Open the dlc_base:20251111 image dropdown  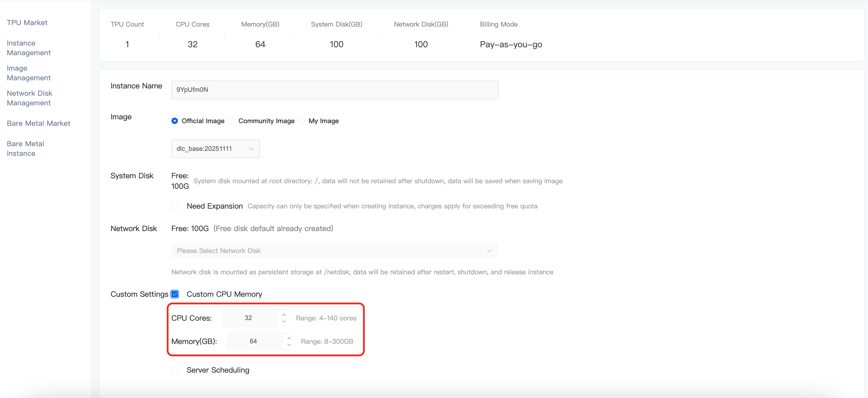tap(215, 149)
